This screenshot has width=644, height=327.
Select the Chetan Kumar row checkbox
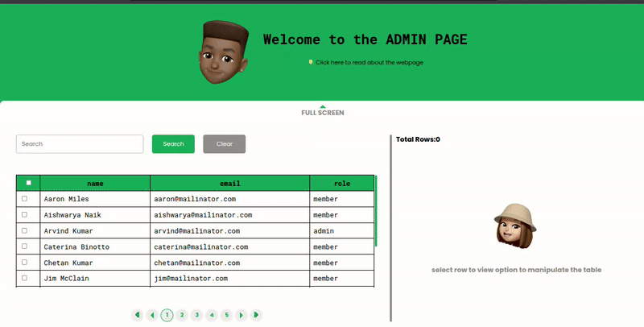tap(25, 262)
